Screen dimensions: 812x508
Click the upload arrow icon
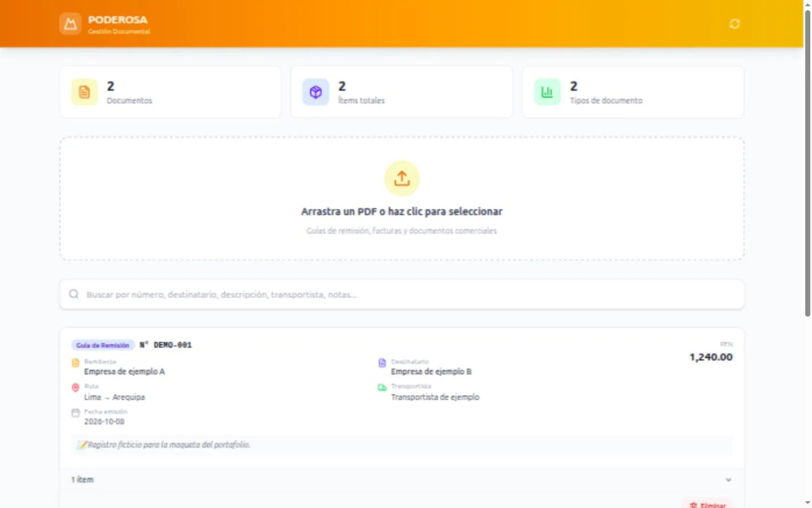click(x=402, y=178)
